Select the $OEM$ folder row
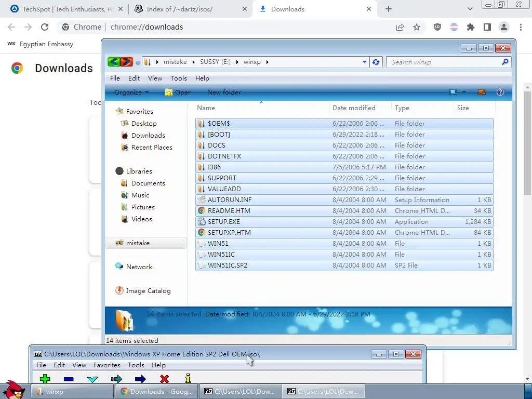The image size is (532, 399). point(344,124)
